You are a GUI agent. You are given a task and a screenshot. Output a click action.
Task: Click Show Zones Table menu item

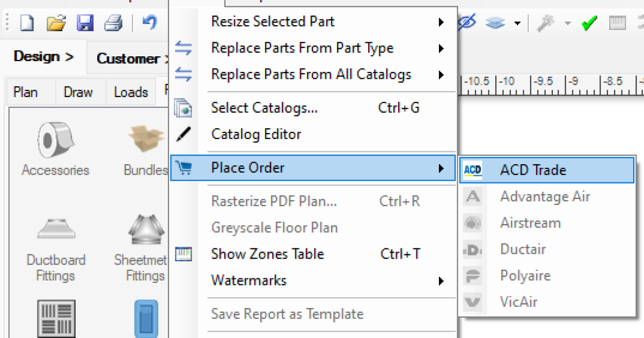point(267,254)
